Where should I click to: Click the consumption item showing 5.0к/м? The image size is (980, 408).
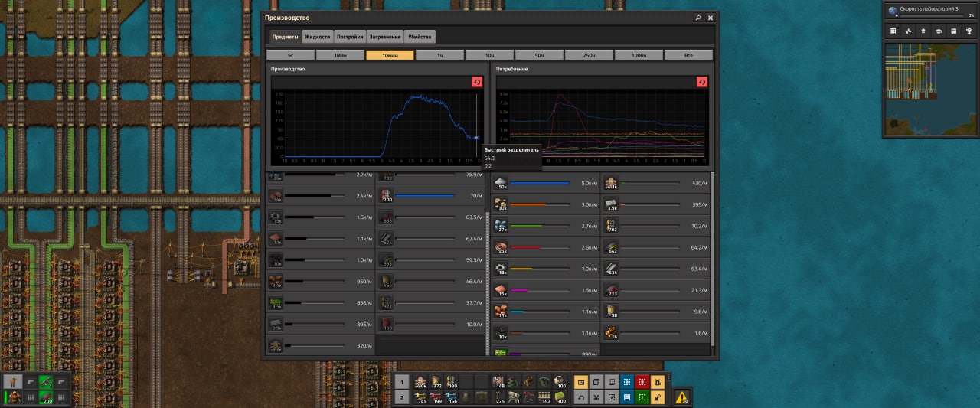click(x=502, y=183)
